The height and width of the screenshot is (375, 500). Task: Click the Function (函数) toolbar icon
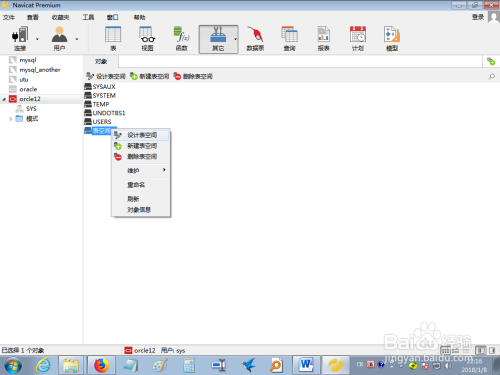(182, 38)
